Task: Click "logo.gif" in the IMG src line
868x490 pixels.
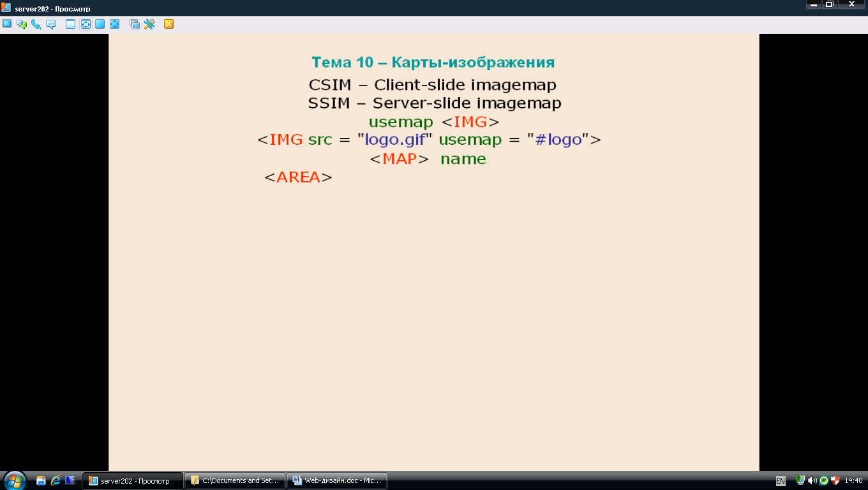Action: pyautogui.click(x=395, y=140)
